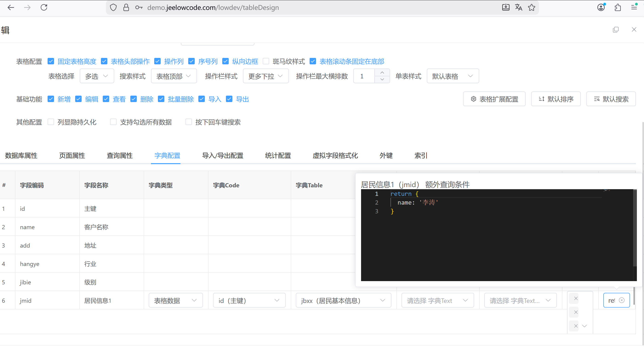Open the browser account profile icon
644x348 pixels.
(x=601, y=7)
